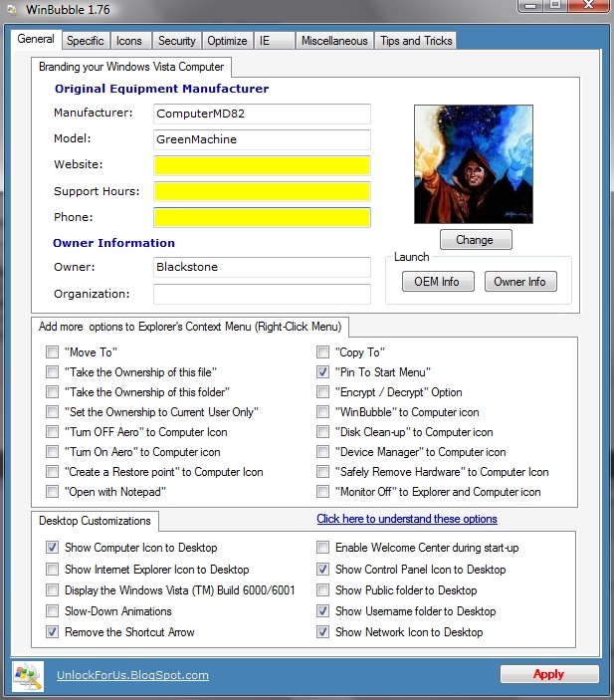Check "Turn OFF Aero" to Computer Icon
The height and width of the screenshot is (700, 614).
click(x=52, y=432)
